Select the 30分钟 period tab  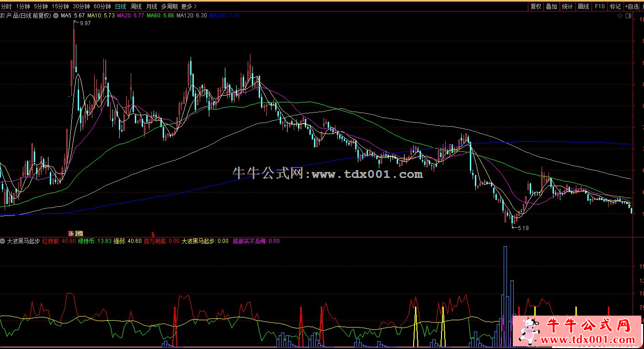coord(81,6)
